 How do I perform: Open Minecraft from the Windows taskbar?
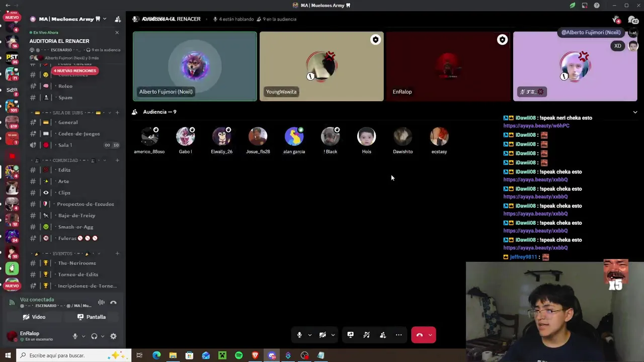222,355
